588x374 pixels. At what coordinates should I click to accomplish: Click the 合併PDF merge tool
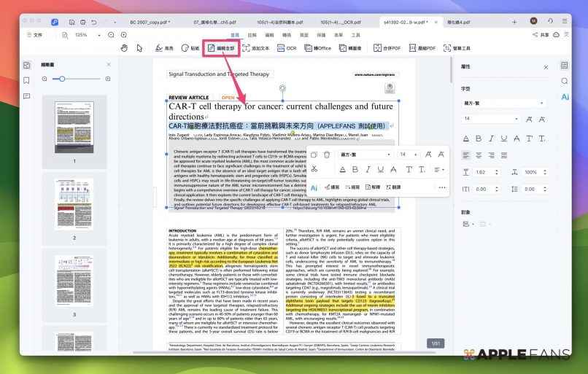(386, 48)
